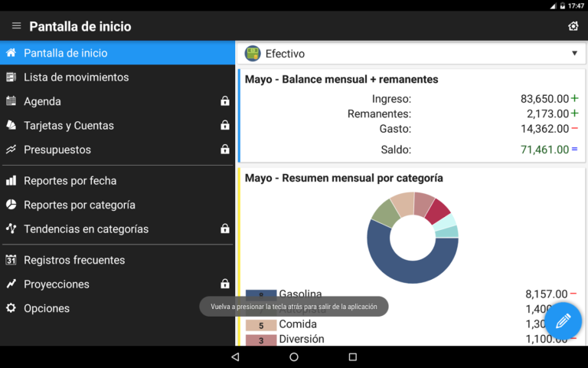
Task: Expand the Efectivo account dropdown arrow
Action: 574,54
